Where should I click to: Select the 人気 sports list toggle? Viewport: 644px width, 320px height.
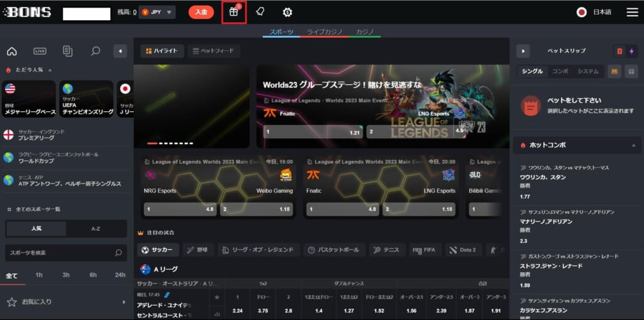36,229
